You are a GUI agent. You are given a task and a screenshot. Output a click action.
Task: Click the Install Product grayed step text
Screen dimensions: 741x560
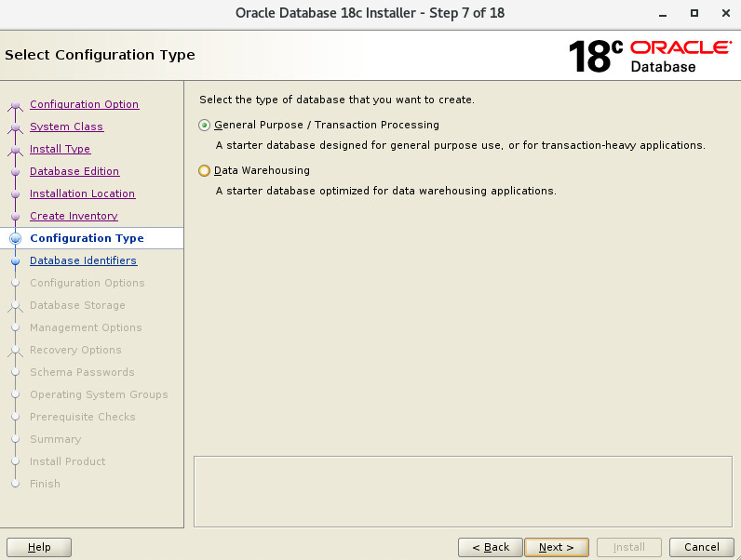tap(68, 461)
